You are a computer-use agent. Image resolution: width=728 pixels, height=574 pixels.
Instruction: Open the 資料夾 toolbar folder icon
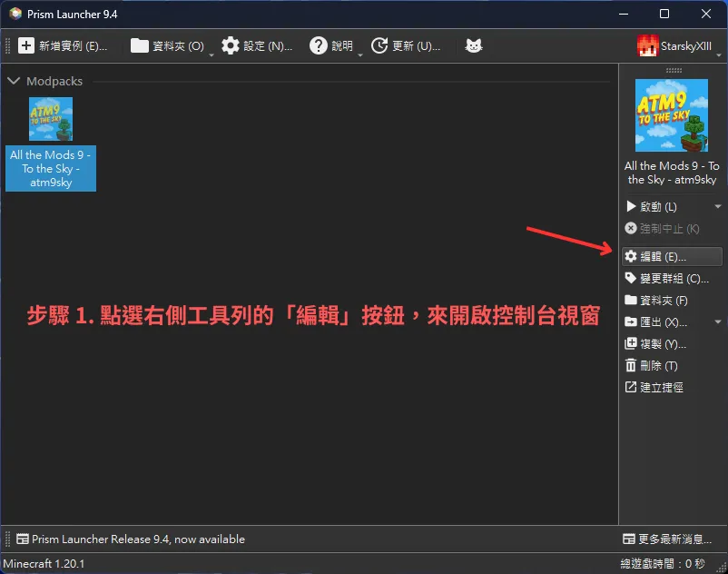tap(140, 45)
